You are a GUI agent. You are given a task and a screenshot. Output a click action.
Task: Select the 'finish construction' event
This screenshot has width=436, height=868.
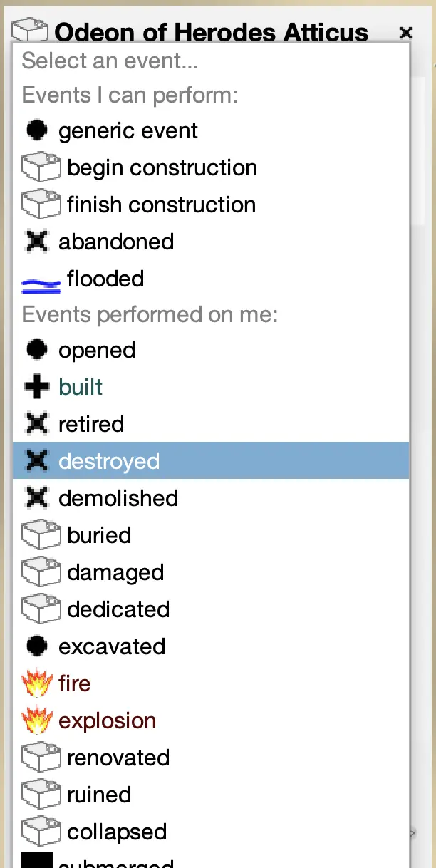tap(161, 205)
